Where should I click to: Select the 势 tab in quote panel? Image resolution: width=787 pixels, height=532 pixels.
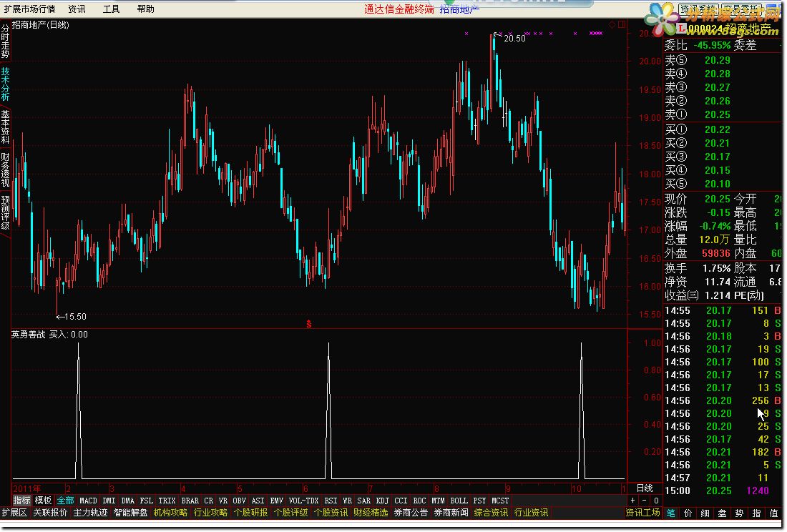pyautogui.click(x=739, y=513)
